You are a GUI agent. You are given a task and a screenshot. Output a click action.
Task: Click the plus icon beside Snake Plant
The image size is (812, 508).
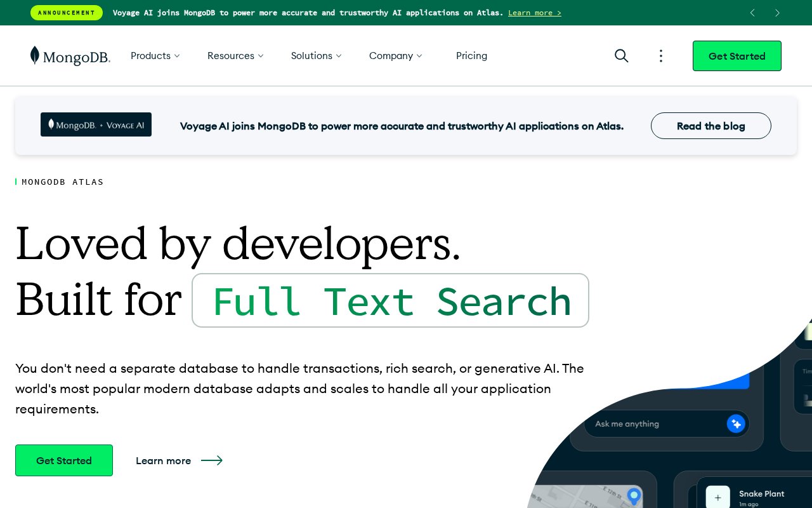[718, 498]
